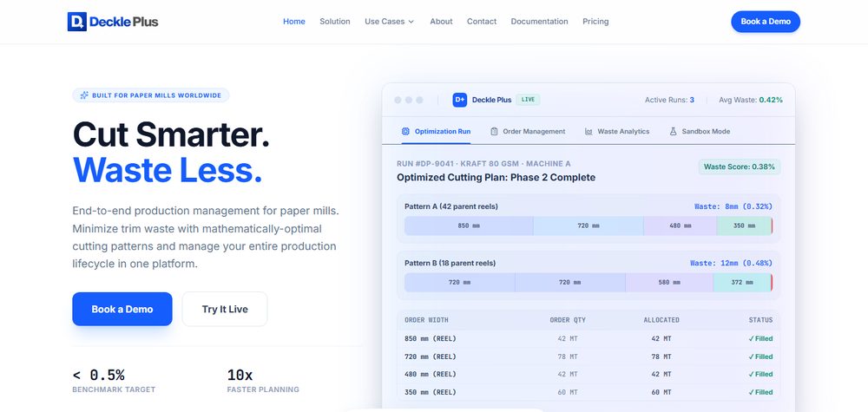868x412 pixels.
Task: Switch to Optimization Run tab
Action: (x=437, y=132)
